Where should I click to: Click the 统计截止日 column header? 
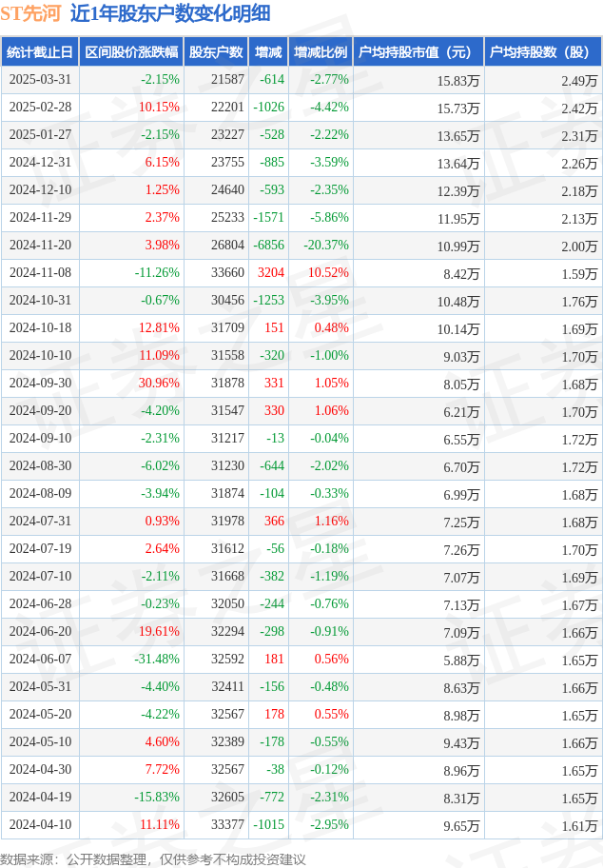coord(40,52)
